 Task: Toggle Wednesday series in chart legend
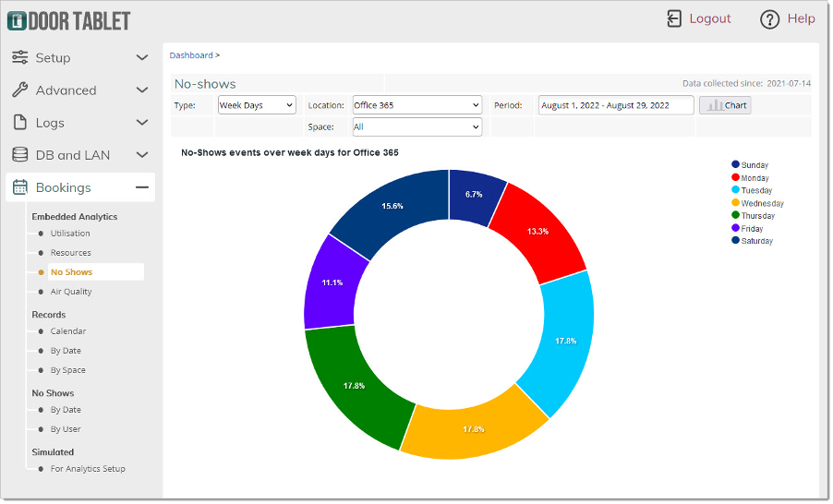tap(761, 203)
